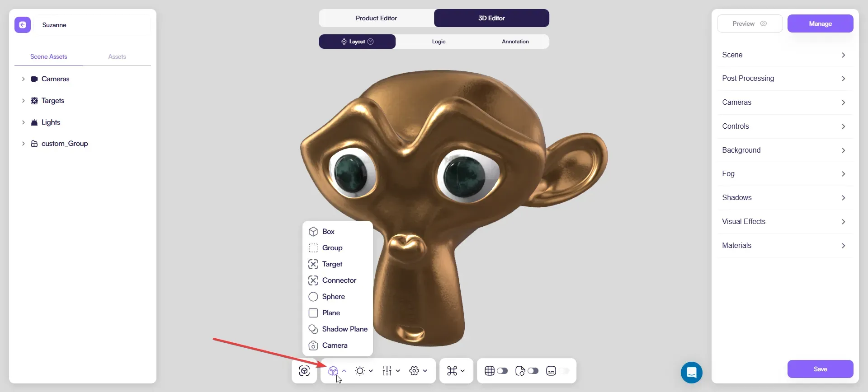Click the Preview button
The image size is (868, 392).
750,23
